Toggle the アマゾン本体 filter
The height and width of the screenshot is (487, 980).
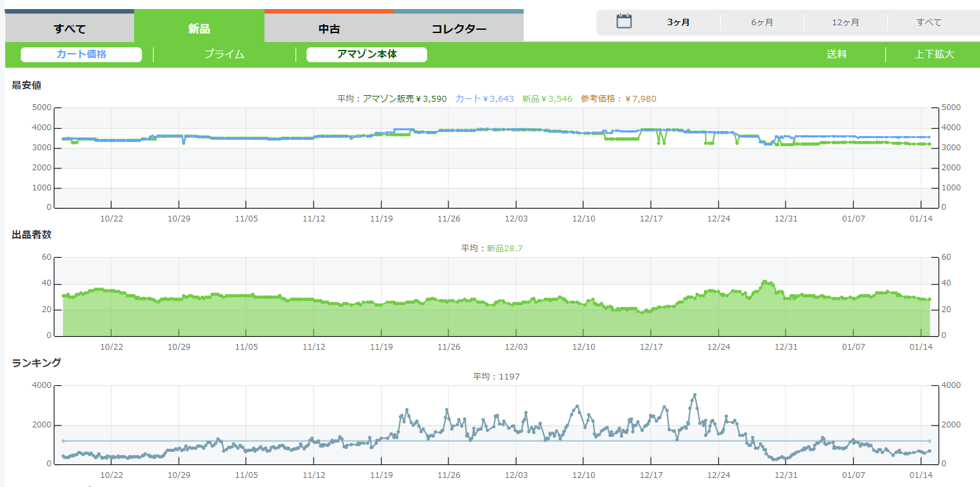(367, 54)
